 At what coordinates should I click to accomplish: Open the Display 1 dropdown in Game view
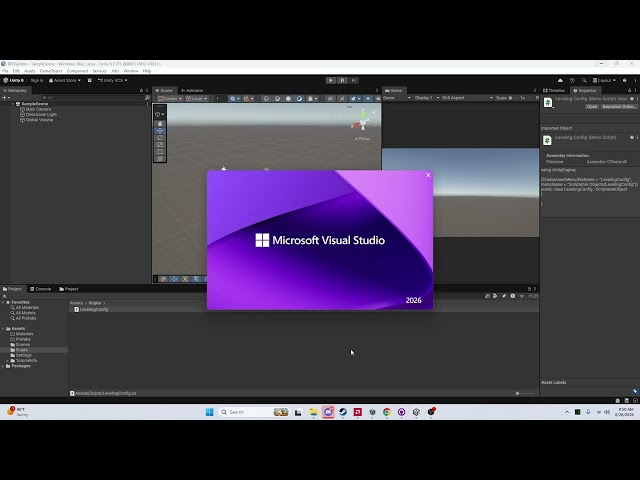427,98
